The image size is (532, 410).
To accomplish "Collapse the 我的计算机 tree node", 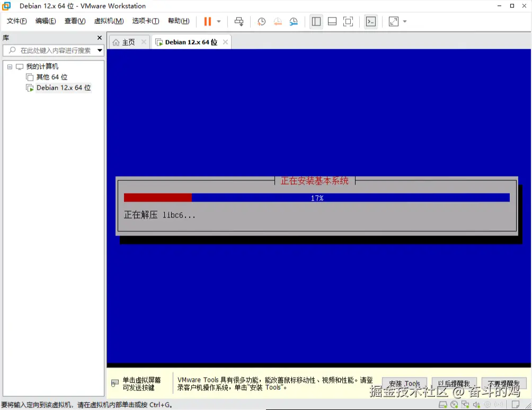I will [x=9, y=66].
